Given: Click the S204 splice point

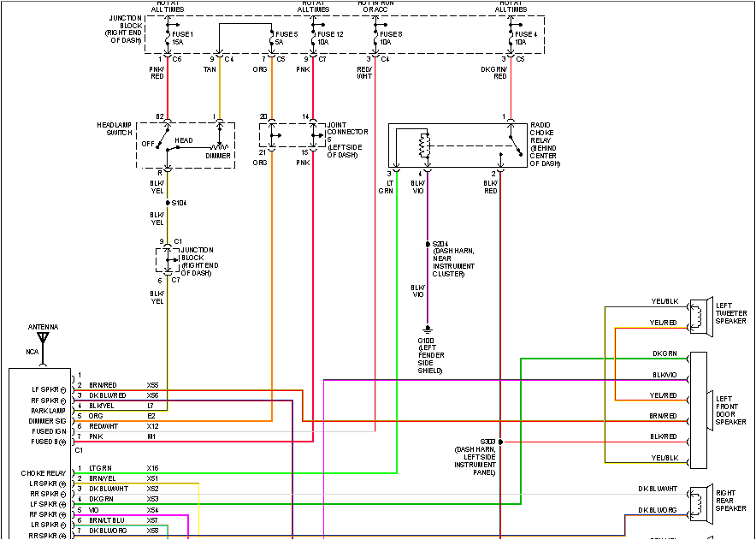Looking at the screenshot, I should pos(427,244).
